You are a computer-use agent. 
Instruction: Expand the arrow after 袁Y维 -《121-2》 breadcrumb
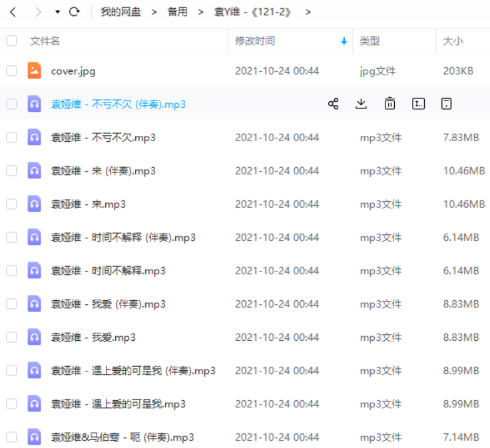click(x=308, y=12)
